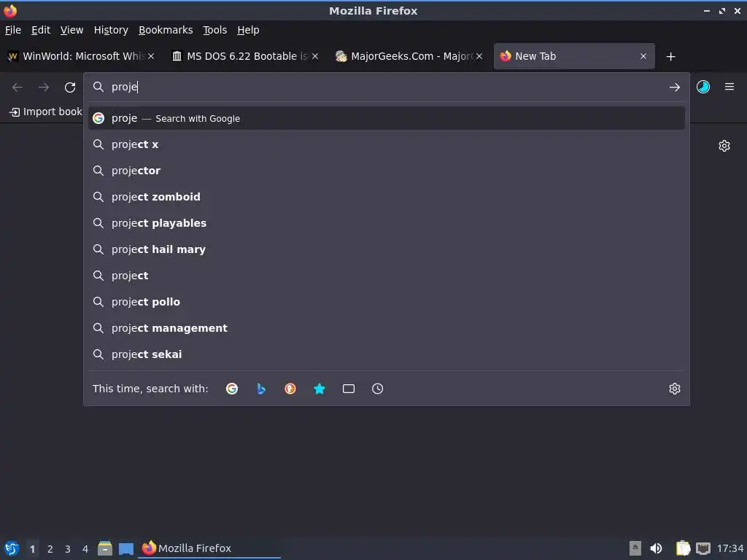Image resolution: width=747 pixels, height=560 pixels.
Task: Open new tab page customization gear
Action: [x=724, y=146]
